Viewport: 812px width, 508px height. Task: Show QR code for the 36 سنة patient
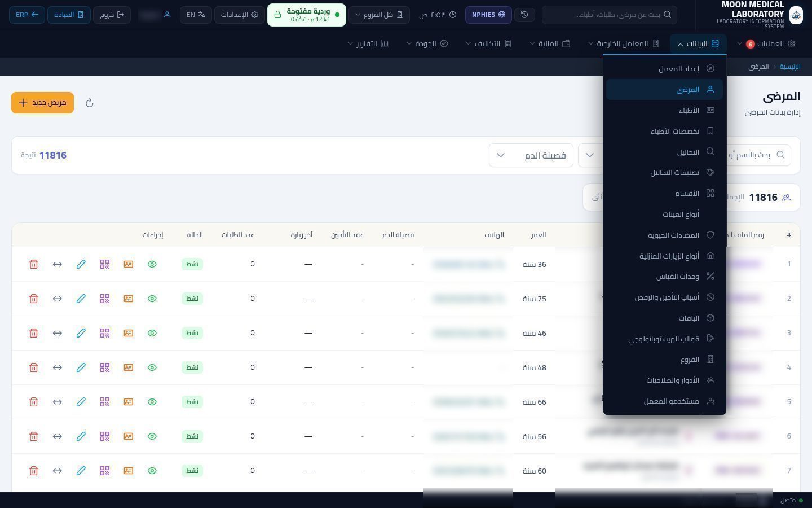coord(105,264)
